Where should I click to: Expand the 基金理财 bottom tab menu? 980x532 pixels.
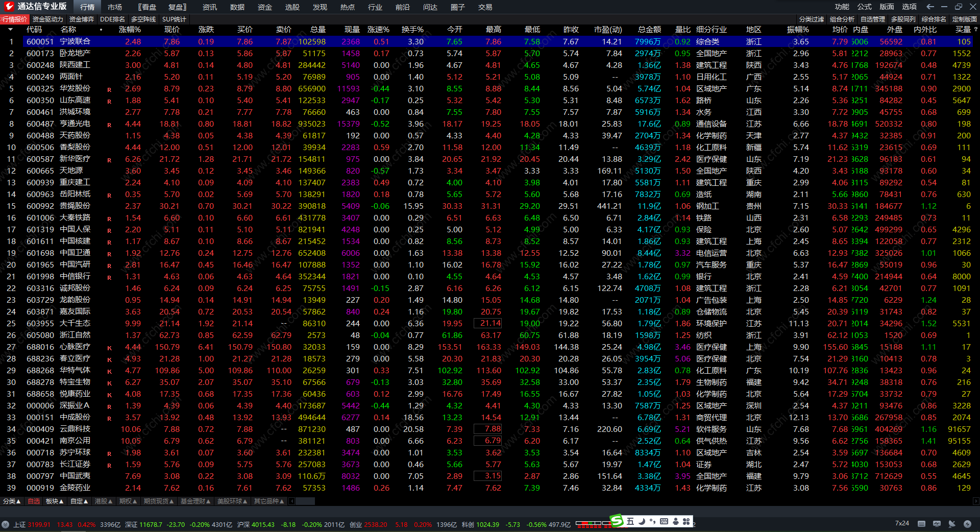click(x=195, y=501)
